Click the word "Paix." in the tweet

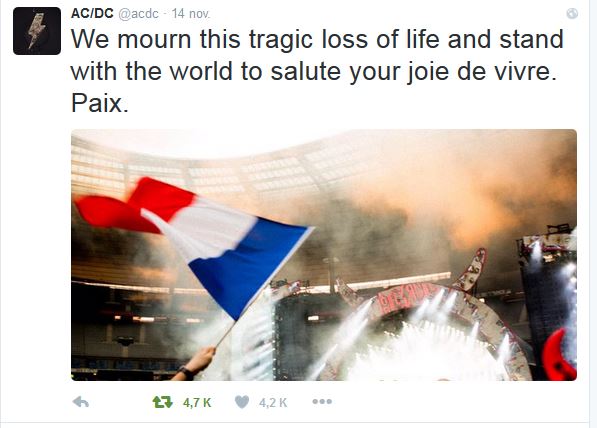(100, 103)
